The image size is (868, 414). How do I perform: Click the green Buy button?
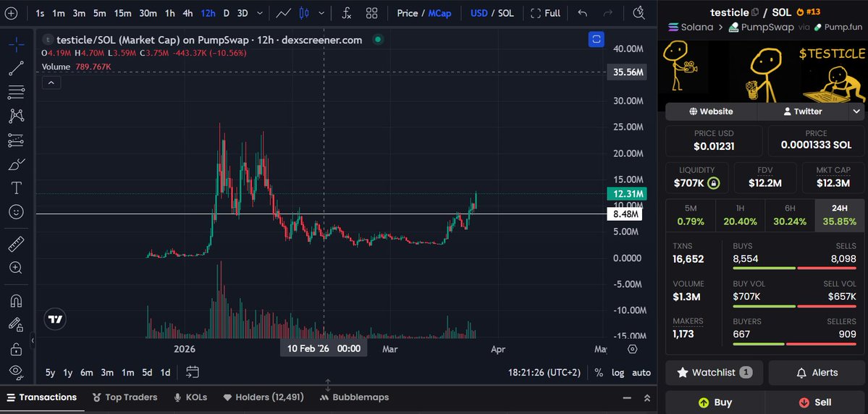(715, 402)
